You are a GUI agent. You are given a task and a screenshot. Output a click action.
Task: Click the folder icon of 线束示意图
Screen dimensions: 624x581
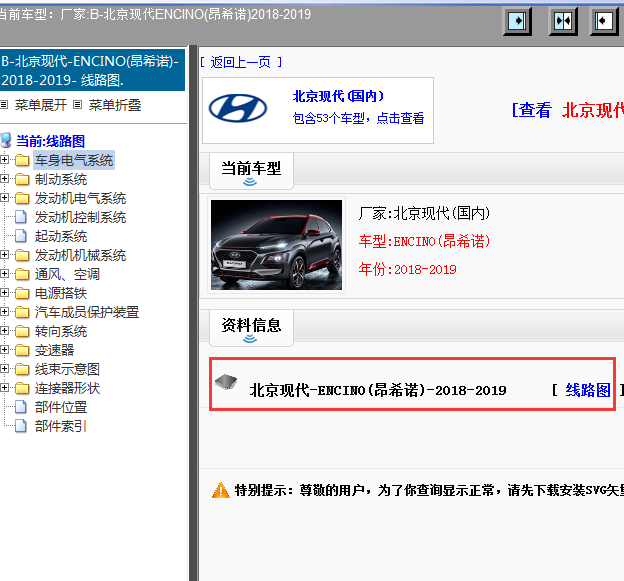coord(22,369)
